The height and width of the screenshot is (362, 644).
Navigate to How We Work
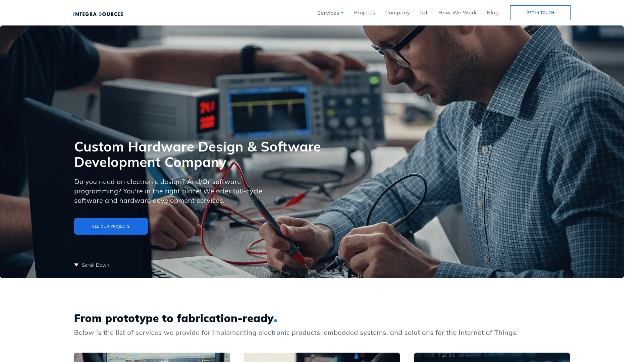tap(457, 13)
